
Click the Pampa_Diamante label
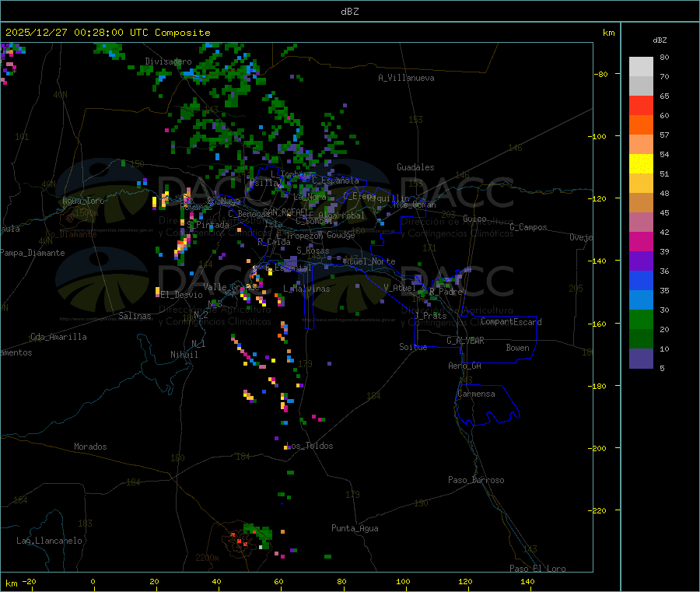[x=33, y=253]
